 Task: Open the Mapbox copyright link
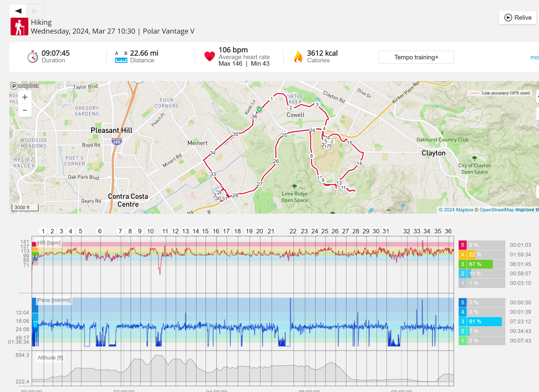(456, 210)
